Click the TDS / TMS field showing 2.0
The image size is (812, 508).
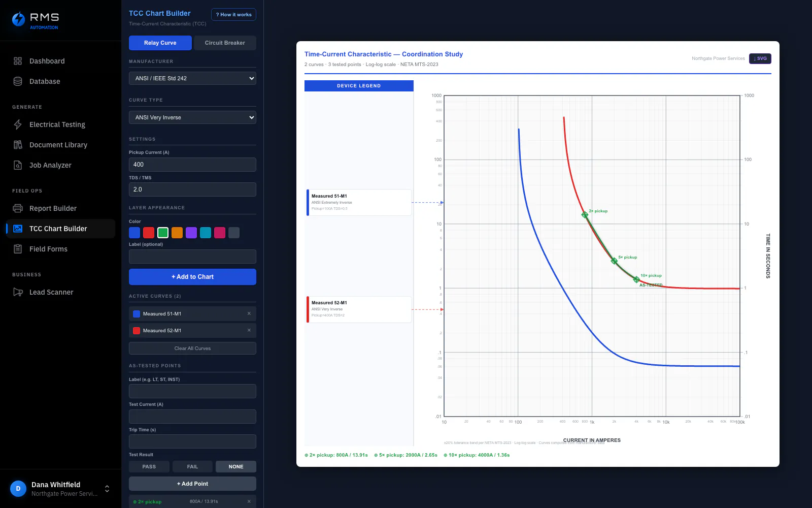click(x=192, y=189)
